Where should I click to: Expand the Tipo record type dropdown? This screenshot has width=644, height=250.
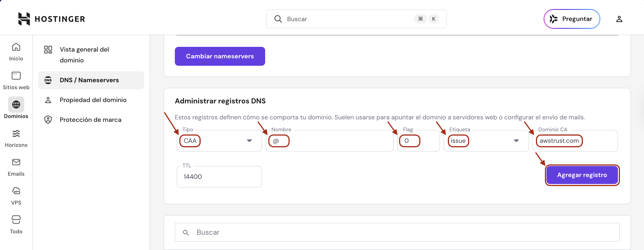[249, 141]
